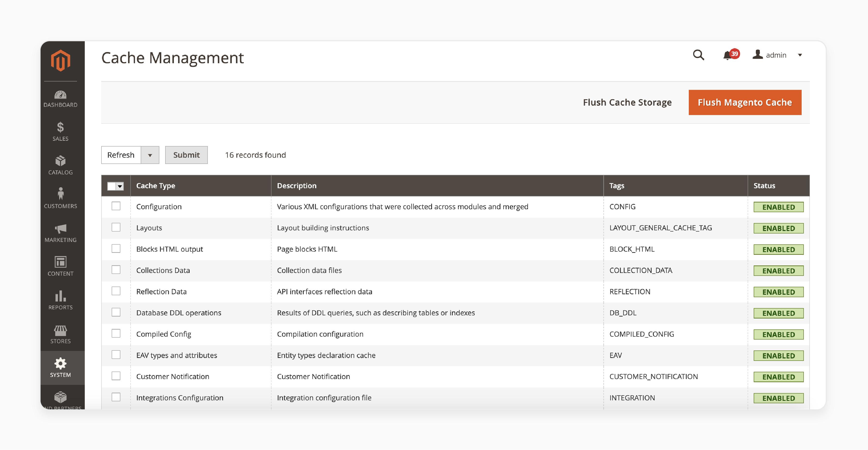Open the Customers sidebar section
Screen dimensions: 868x450
click(x=61, y=199)
